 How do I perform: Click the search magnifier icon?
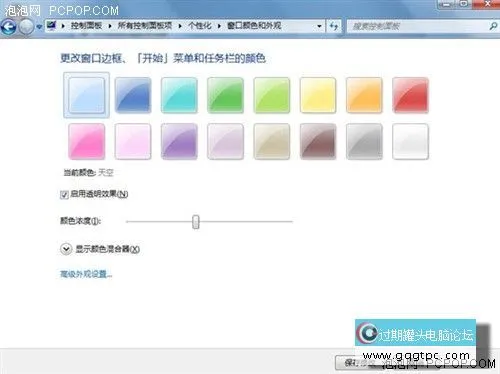click(x=493, y=26)
